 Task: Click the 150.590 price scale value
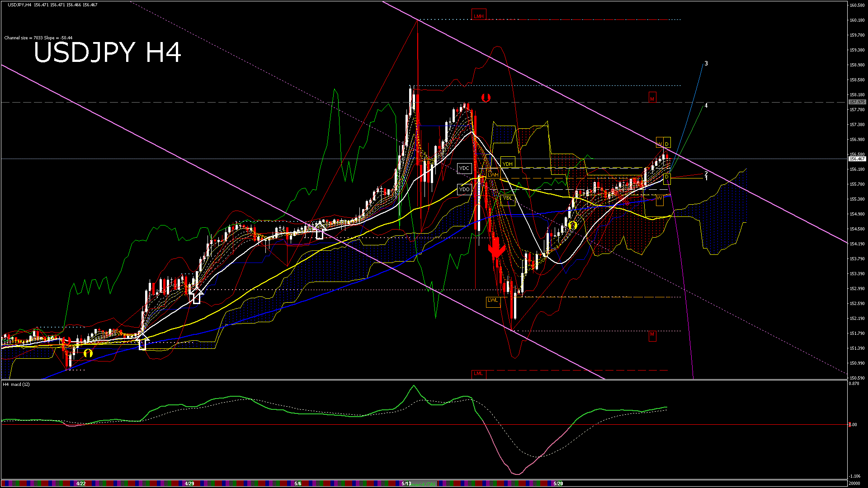[857, 378]
